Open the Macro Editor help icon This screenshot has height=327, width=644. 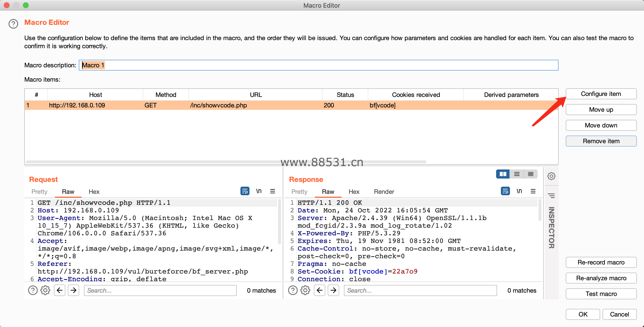point(13,24)
